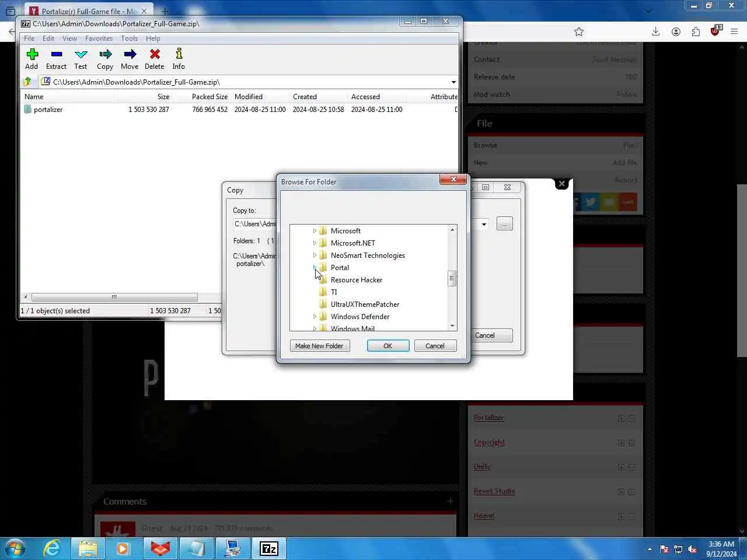Click the Unity tag link
This screenshot has height=560, width=747.
(482, 467)
